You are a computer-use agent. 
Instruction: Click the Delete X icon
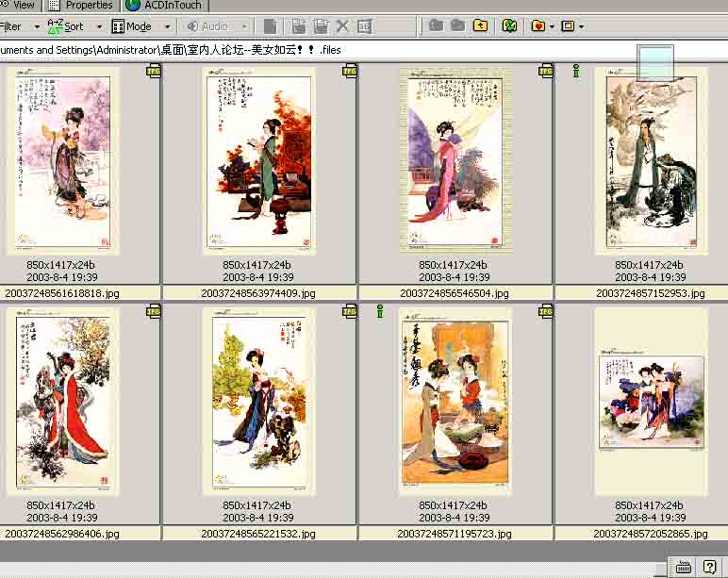pyautogui.click(x=342, y=26)
